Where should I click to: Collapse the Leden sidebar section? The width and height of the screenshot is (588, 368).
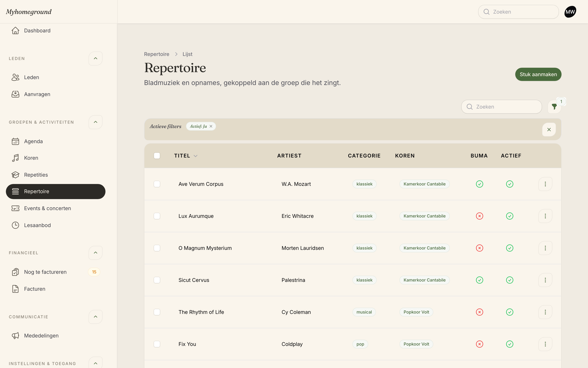coord(96,58)
